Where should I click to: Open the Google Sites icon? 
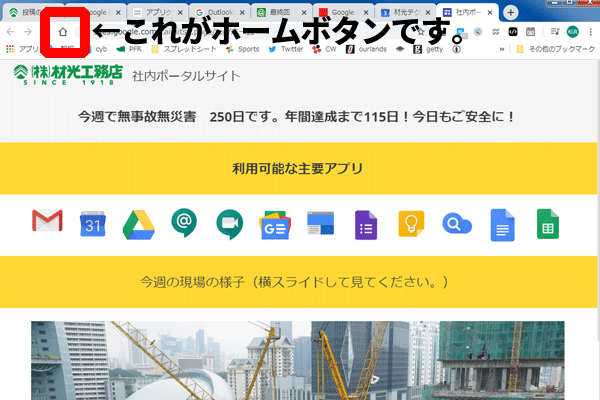(320, 223)
